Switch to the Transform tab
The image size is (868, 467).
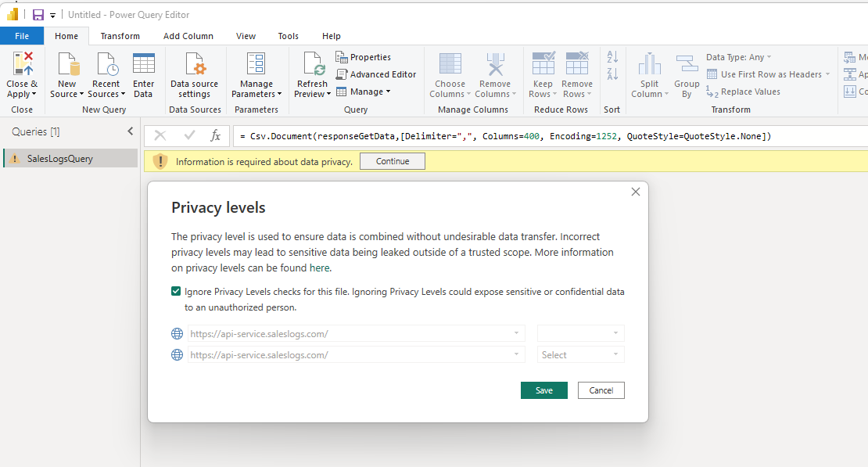click(120, 36)
